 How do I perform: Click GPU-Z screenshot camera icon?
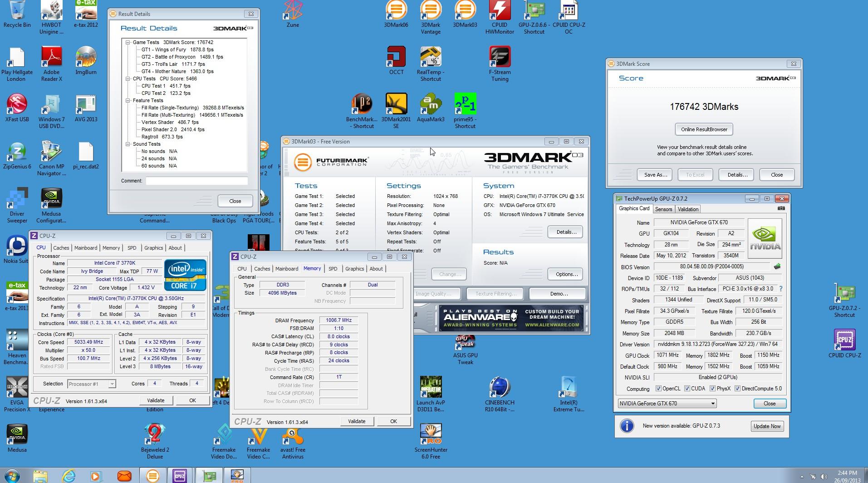click(781, 208)
